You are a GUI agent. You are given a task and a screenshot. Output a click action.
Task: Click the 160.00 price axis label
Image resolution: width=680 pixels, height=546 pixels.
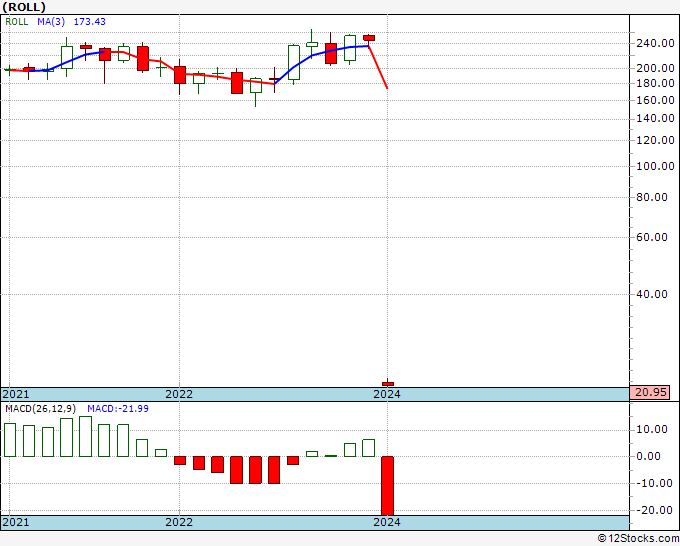coord(655,100)
